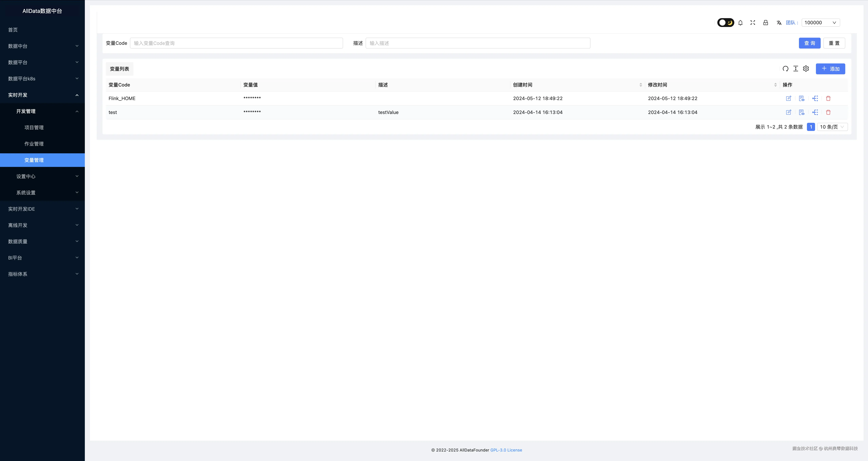Open table column settings gear
Image resolution: width=868 pixels, height=461 pixels.
pos(806,69)
